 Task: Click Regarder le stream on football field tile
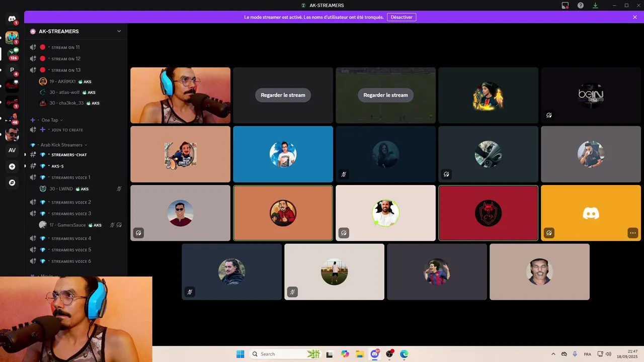(x=385, y=95)
